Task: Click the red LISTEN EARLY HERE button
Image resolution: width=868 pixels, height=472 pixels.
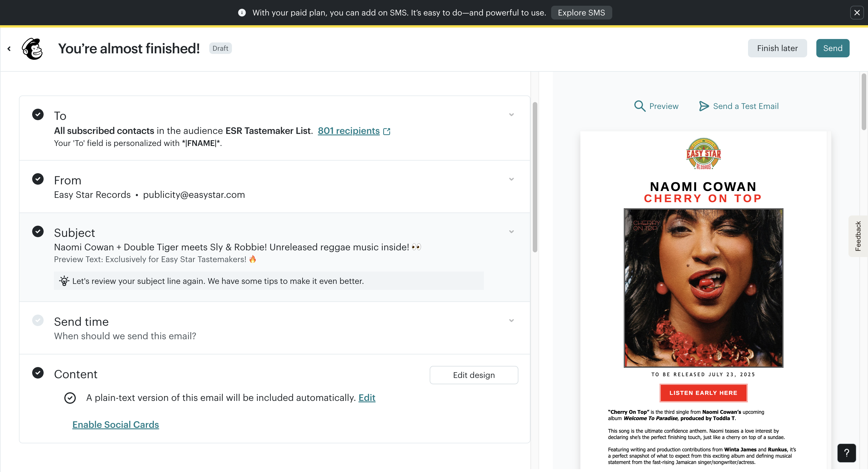Action: click(703, 393)
